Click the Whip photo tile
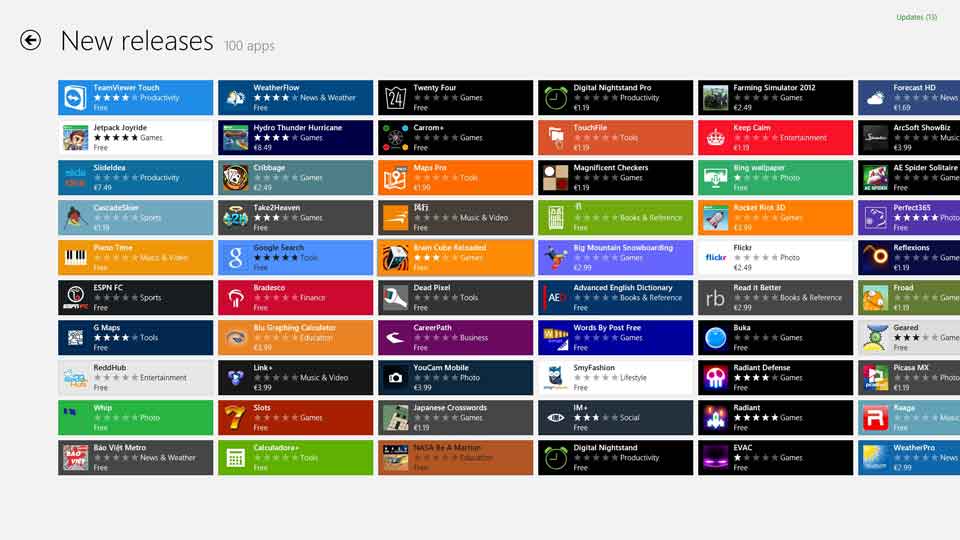 (x=136, y=418)
